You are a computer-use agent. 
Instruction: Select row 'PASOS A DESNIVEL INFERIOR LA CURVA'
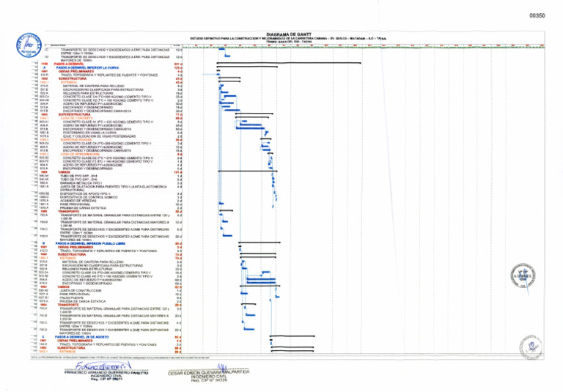[x=87, y=68]
